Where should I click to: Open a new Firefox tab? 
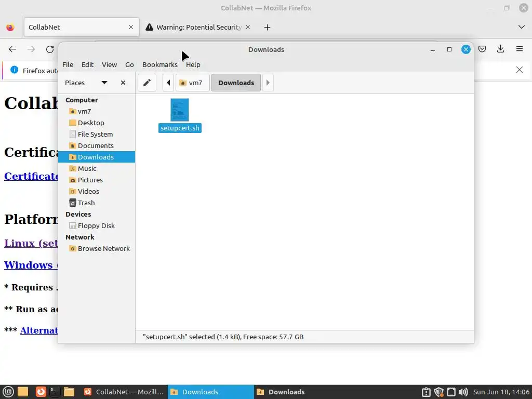[x=268, y=27]
